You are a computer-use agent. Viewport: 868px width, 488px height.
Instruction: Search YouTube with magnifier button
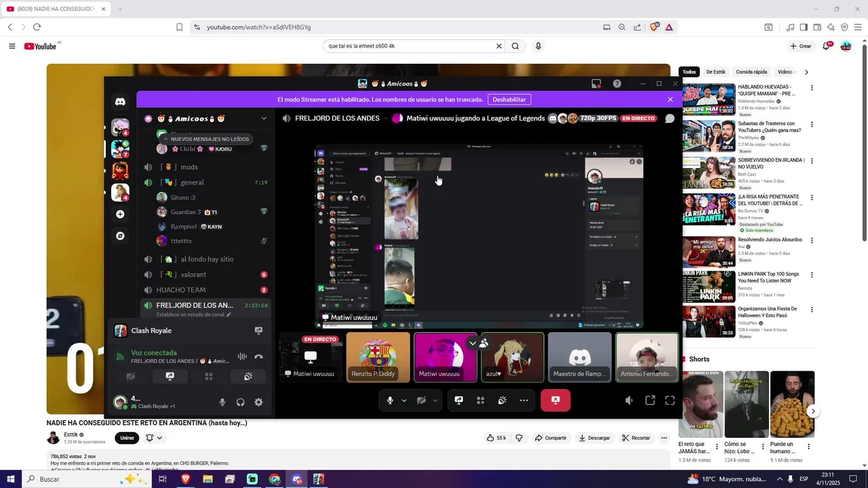(515, 46)
